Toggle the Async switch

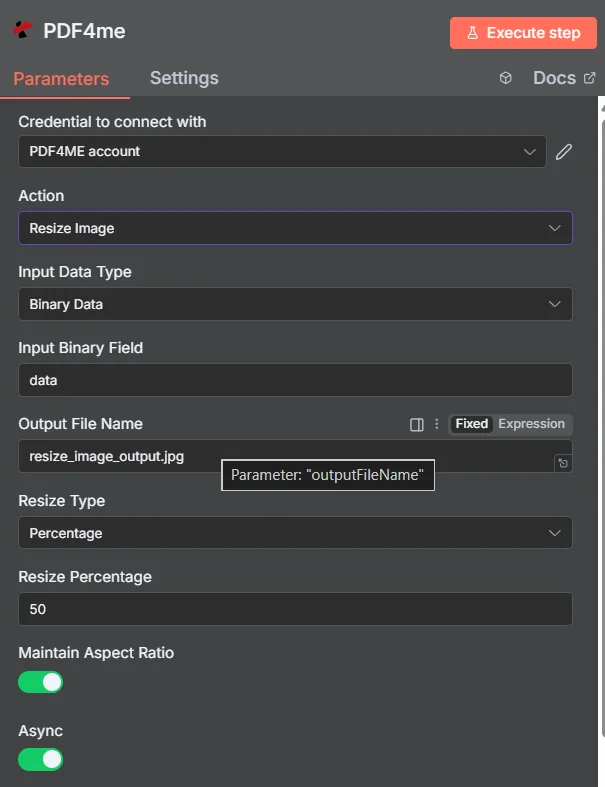tap(41, 759)
